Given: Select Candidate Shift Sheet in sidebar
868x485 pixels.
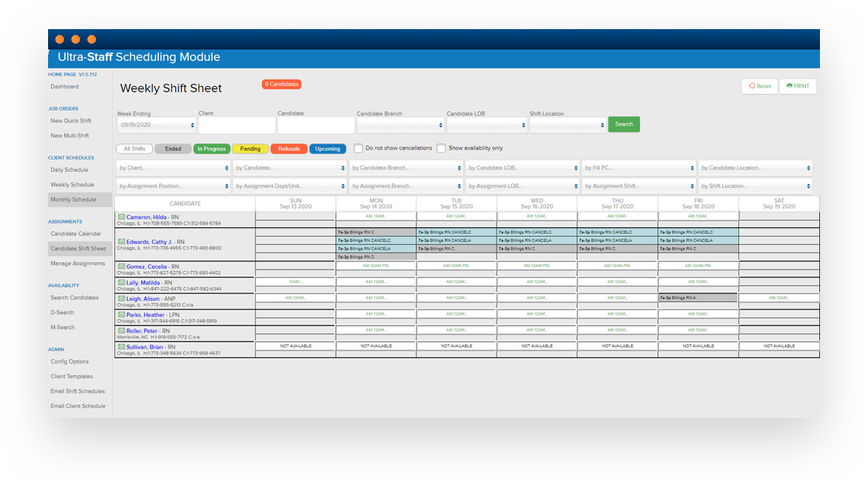Looking at the screenshot, I should (78, 249).
